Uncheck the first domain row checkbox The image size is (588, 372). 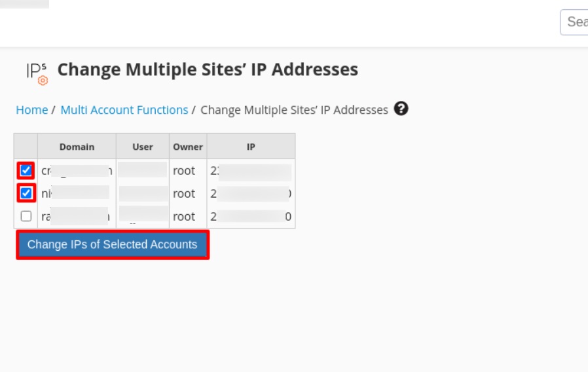26,171
